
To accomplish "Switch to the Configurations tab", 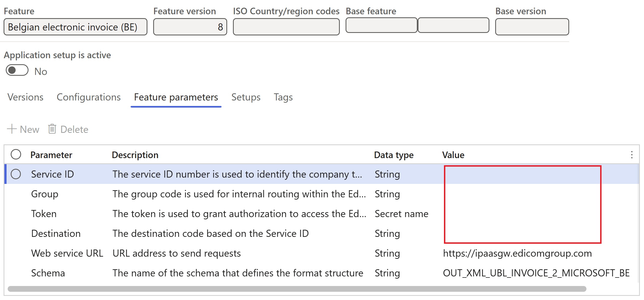I will point(89,97).
